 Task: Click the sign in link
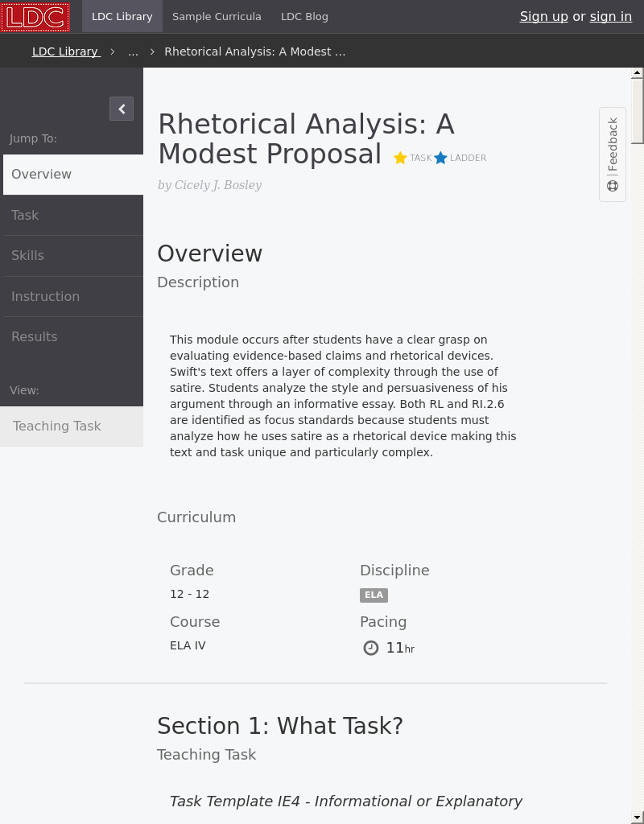pyautogui.click(x=610, y=16)
